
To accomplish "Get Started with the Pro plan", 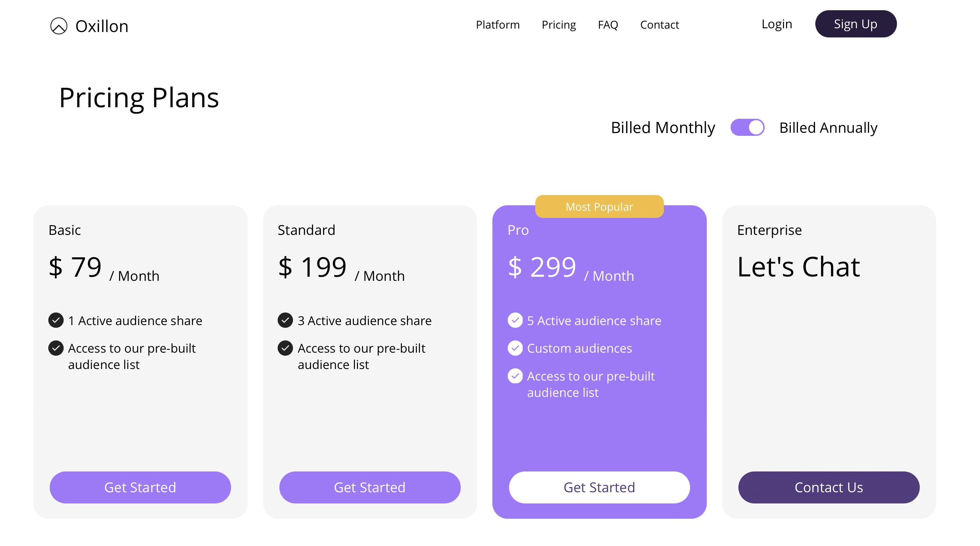I will (599, 487).
